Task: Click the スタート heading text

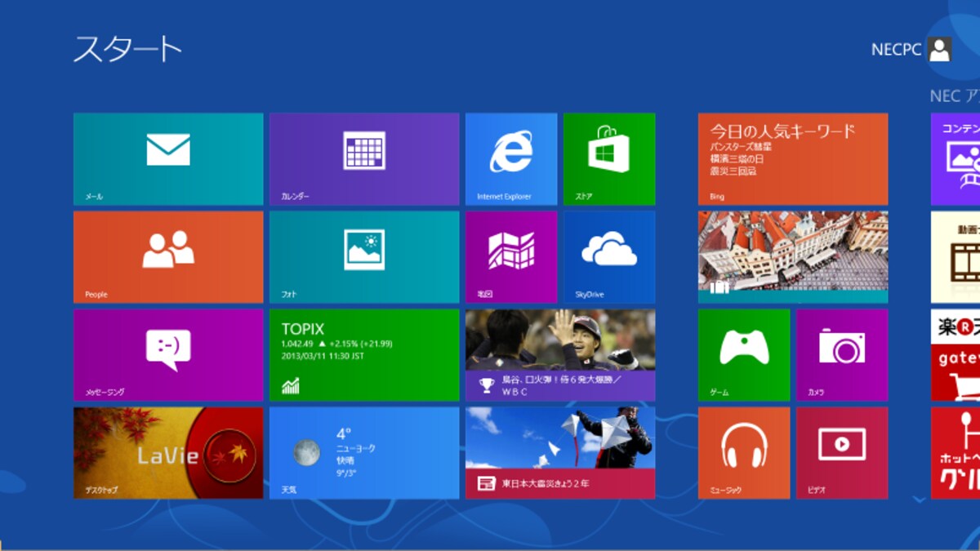Action: pos(127,49)
